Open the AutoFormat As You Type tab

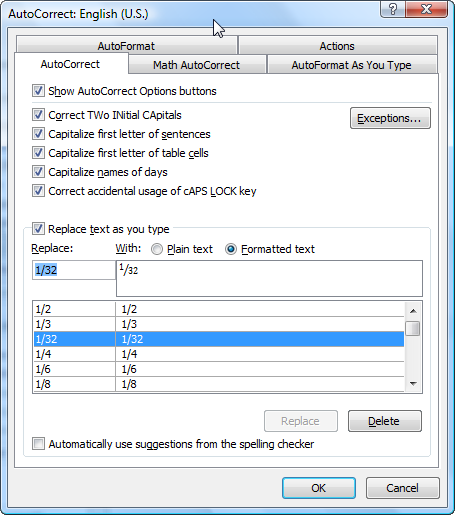point(352,65)
